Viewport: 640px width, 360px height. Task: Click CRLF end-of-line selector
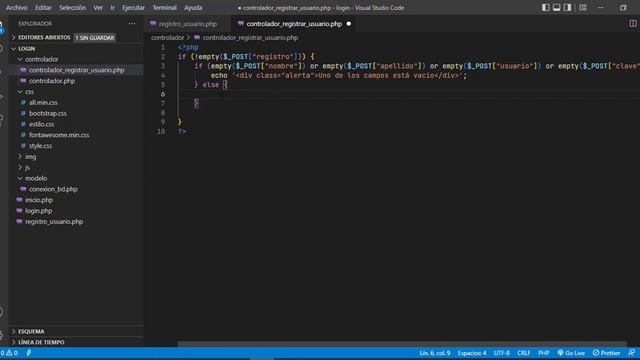click(x=524, y=353)
